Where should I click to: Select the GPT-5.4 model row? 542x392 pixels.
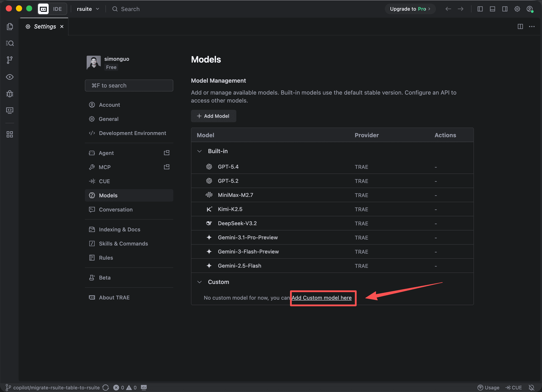click(x=332, y=167)
